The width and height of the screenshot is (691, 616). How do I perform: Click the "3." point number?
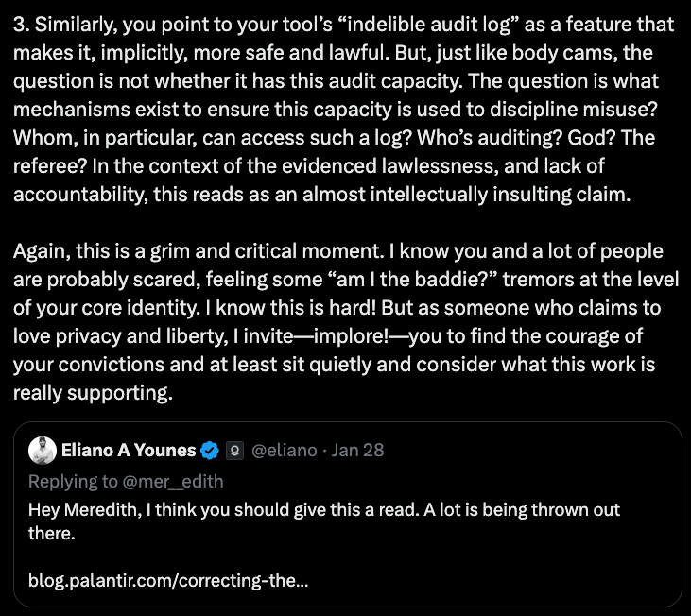click(x=22, y=23)
